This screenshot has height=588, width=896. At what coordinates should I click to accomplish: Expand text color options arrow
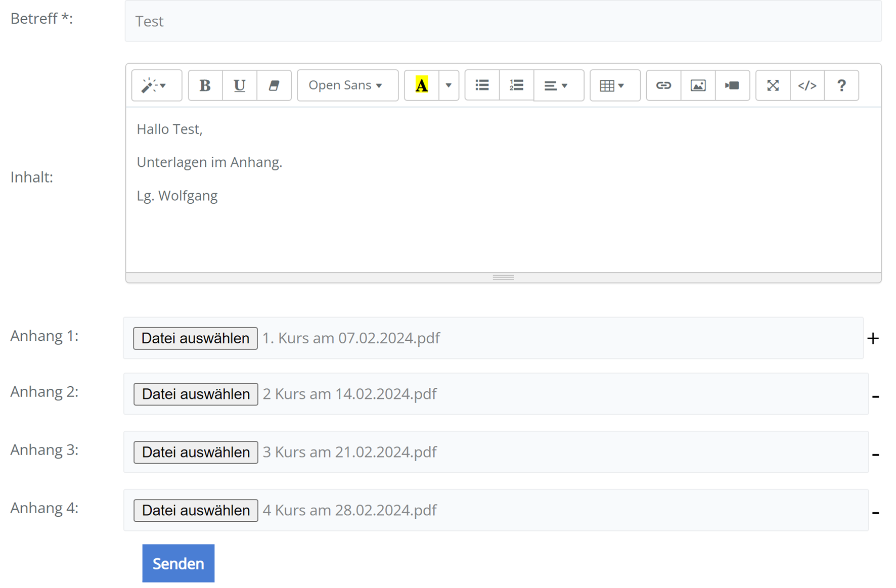pyautogui.click(x=449, y=85)
